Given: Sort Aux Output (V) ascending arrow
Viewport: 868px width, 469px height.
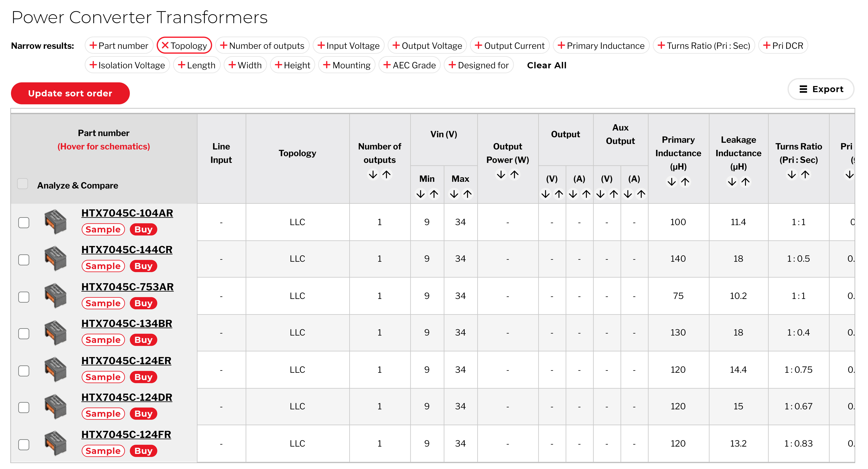Looking at the screenshot, I should point(614,194).
